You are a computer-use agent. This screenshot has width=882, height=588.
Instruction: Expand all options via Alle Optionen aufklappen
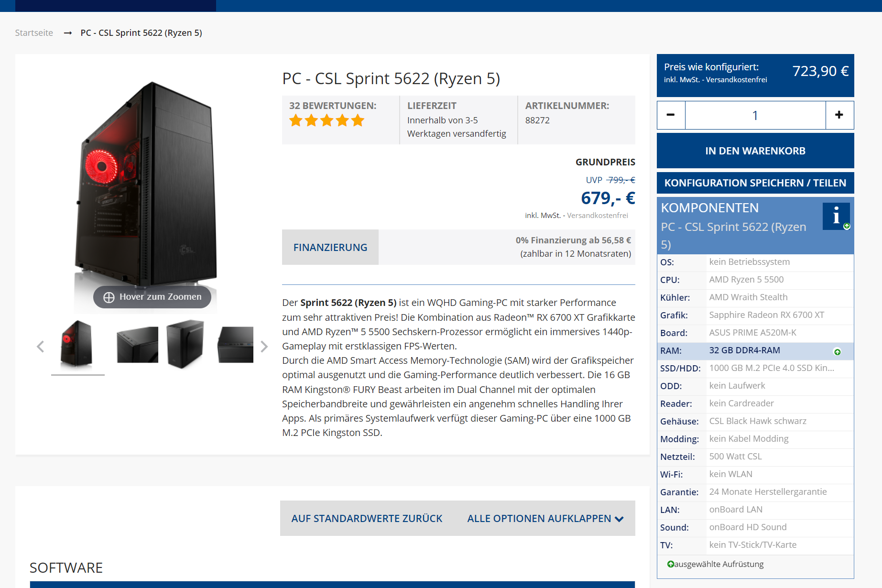[x=545, y=518]
